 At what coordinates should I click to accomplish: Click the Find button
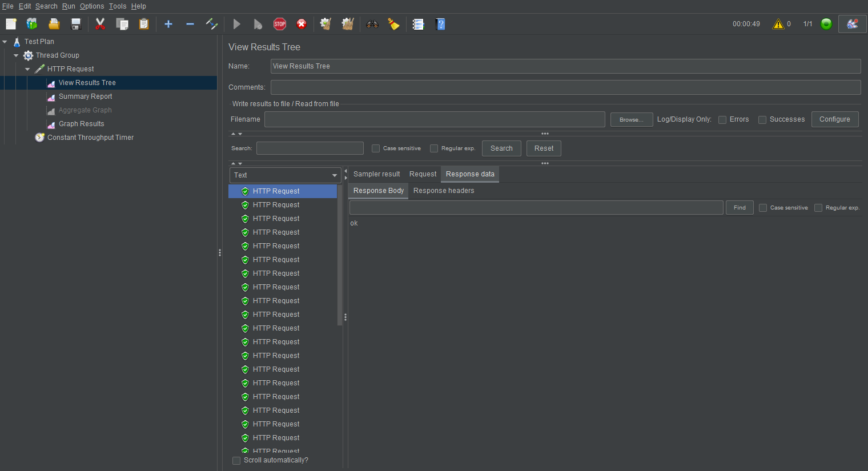click(740, 208)
